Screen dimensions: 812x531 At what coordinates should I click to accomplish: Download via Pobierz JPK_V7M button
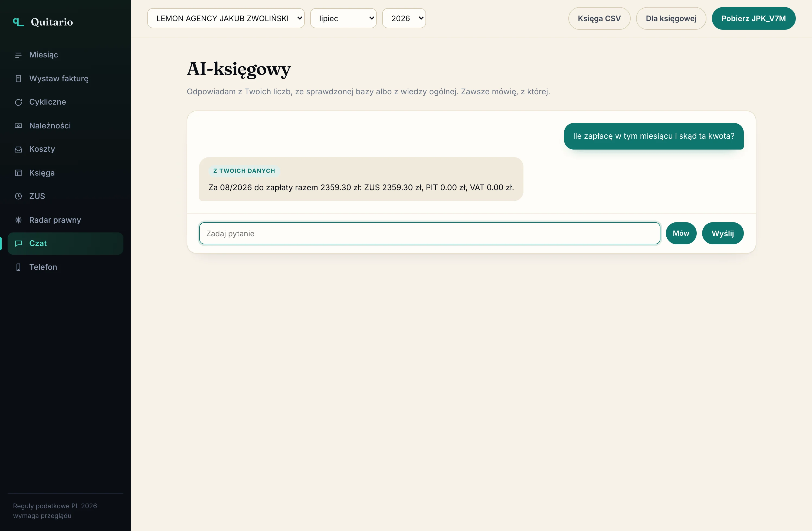tap(753, 18)
